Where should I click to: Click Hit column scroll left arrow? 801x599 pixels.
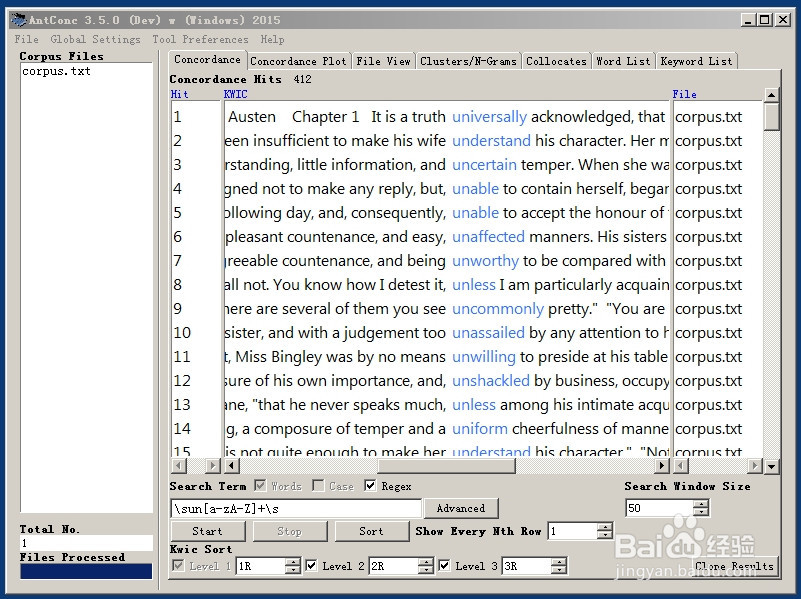pos(179,466)
